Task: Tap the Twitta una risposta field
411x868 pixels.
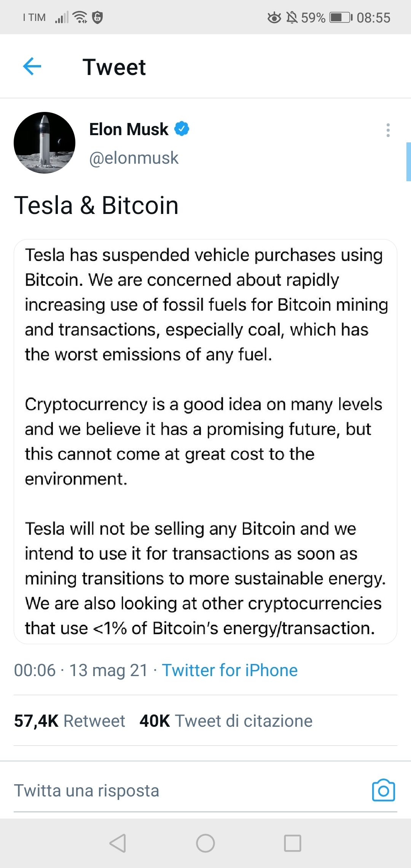Action: [x=190, y=791]
